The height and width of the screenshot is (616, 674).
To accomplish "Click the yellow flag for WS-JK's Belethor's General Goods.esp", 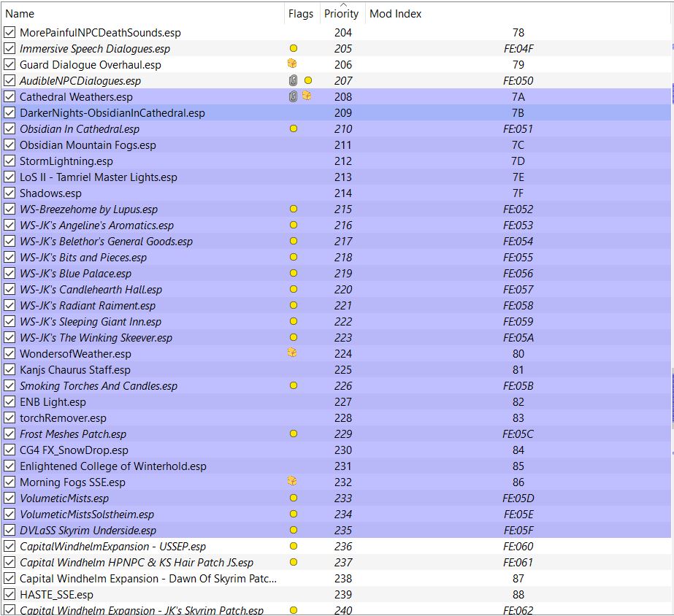I will point(294,241).
